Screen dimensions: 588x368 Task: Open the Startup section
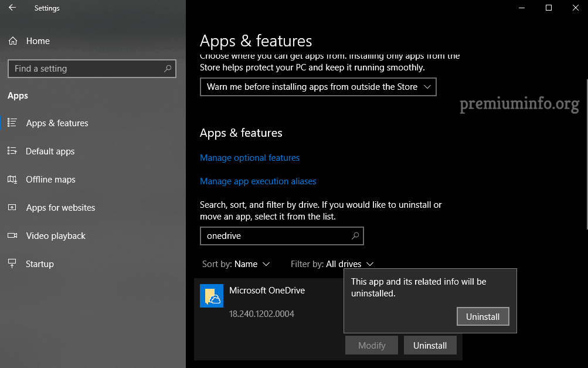coord(39,264)
